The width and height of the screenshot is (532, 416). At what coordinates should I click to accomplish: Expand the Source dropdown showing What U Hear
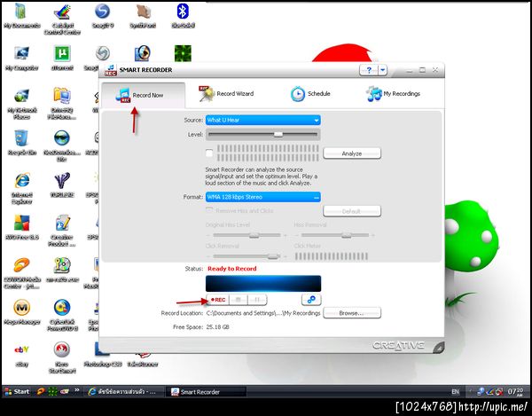pos(263,120)
